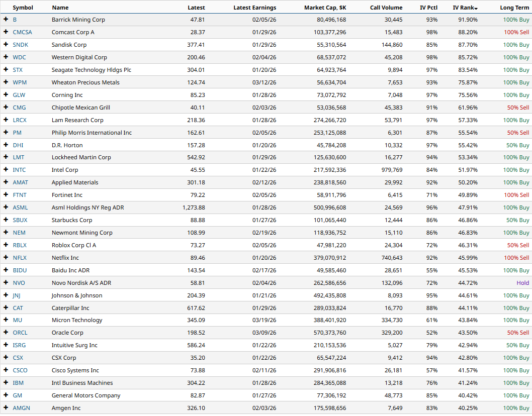
Task: Sort by Long Term column header
Action: point(514,8)
